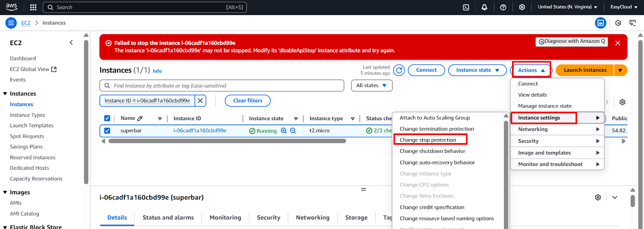Open instance ID link i-06cadf1a160cbd99e

(200, 131)
